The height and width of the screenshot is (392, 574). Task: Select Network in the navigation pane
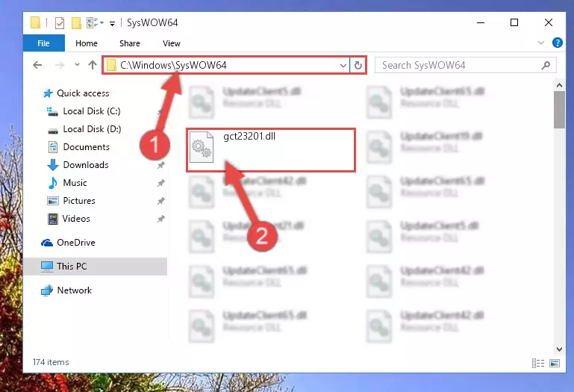(x=75, y=290)
